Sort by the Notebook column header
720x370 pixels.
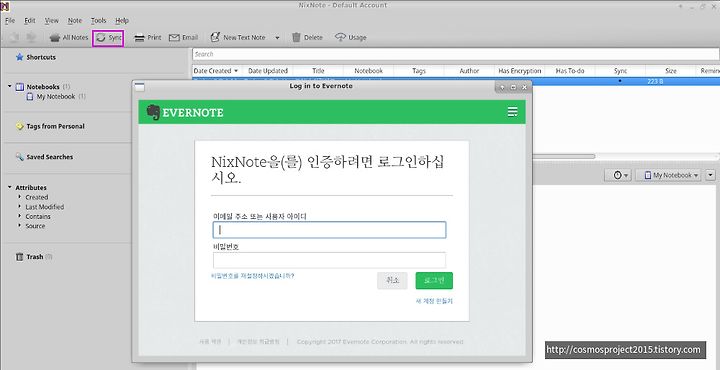tap(369, 71)
